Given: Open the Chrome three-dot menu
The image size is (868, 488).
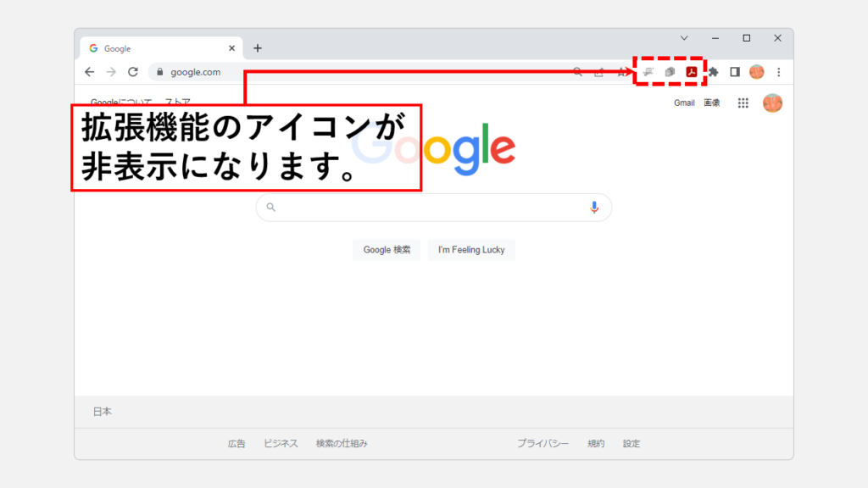Looking at the screenshot, I should tap(778, 72).
